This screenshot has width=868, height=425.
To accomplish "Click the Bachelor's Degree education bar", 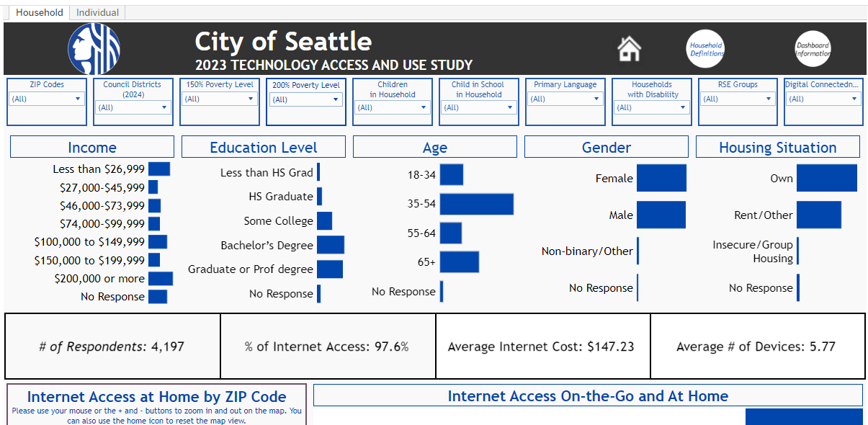I will pyautogui.click(x=330, y=245).
